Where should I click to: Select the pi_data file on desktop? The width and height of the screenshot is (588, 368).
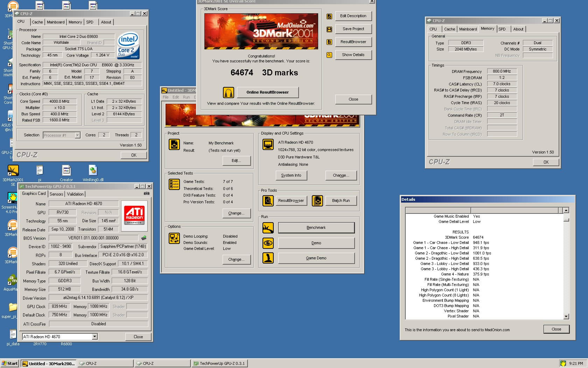click(13, 338)
